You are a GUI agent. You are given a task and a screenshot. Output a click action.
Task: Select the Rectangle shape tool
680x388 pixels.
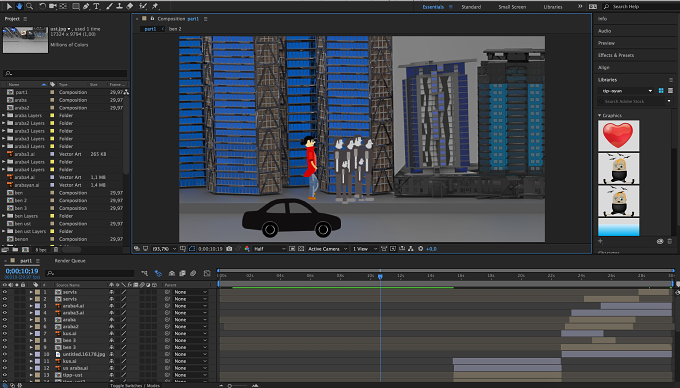(76, 6)
